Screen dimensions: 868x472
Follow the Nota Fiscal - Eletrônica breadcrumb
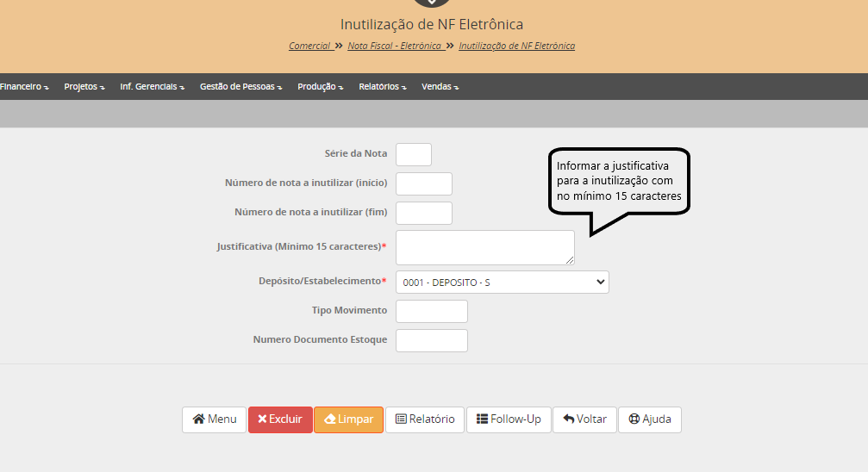pyautogui.click(x=394, y=46)
